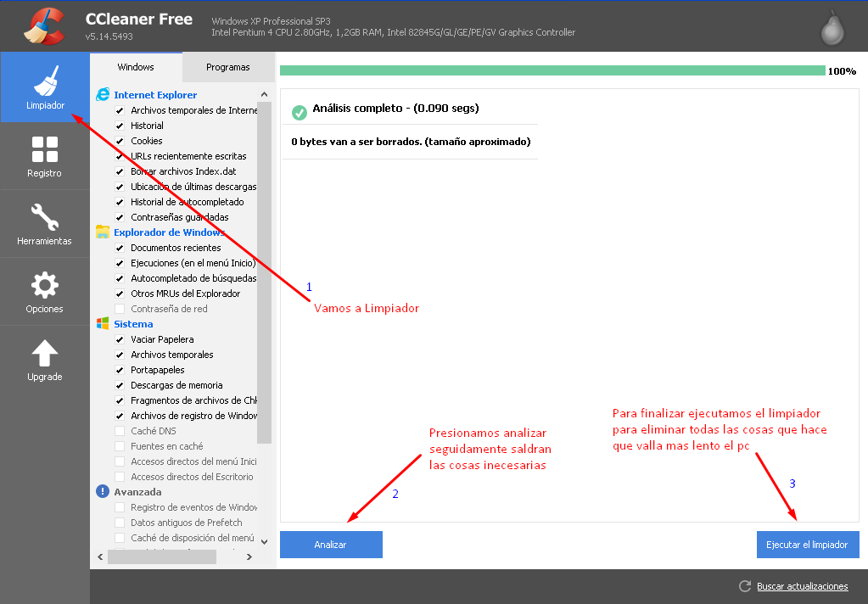
Task: Select the Internet Explorer group header
Action: [155, 95]
